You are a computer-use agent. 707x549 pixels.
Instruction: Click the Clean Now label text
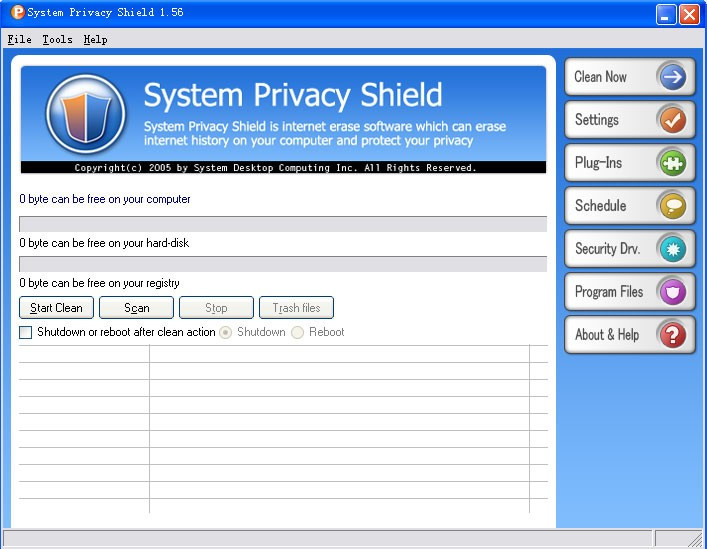coord(600,77)
